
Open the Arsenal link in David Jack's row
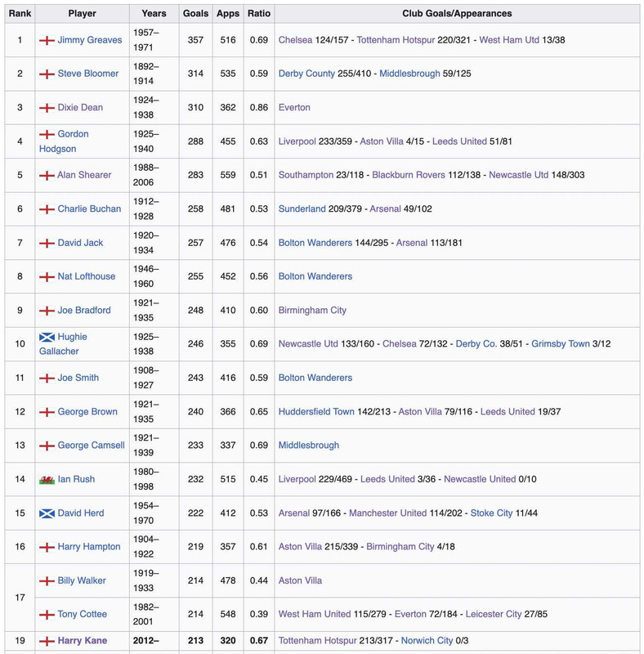coord(412,243)
